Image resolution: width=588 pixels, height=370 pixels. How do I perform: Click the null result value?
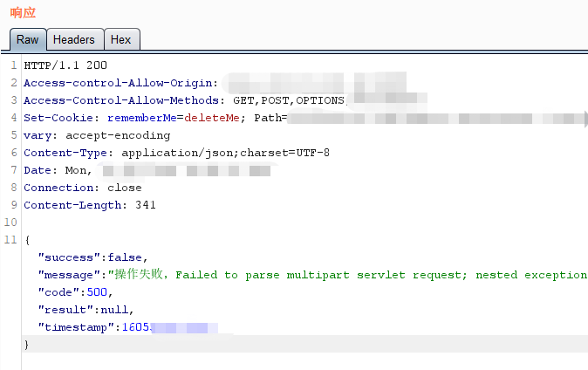(x=114, y=310)
